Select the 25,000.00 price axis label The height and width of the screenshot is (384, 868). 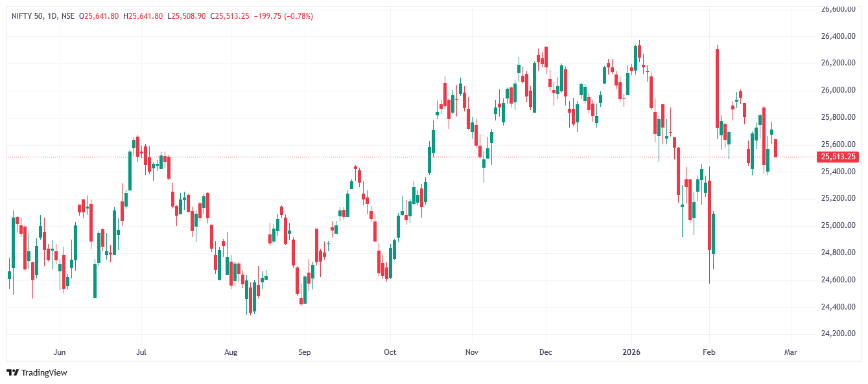click(838, 225)
